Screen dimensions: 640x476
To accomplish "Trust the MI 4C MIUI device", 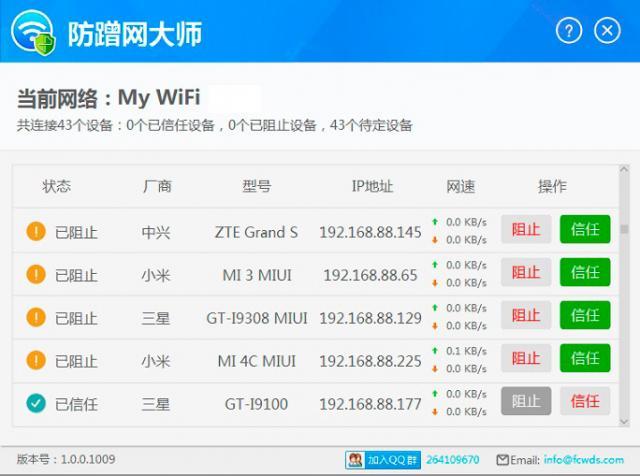I will coord(585,358).
